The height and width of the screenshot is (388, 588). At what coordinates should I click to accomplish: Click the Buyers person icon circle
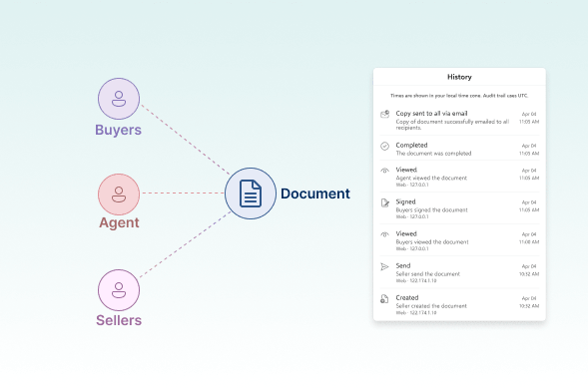coord(119,99)
